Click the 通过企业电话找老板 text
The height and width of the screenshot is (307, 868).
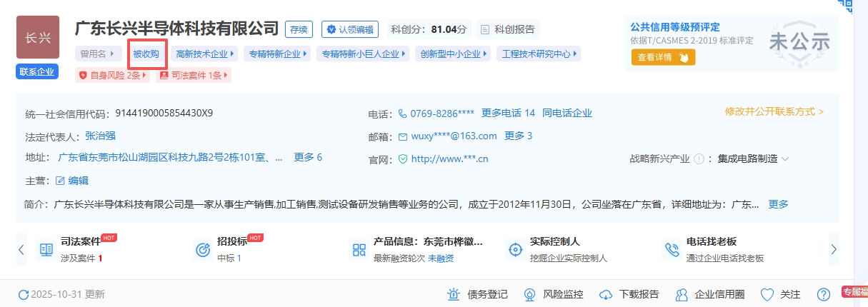tap(725, 258)
